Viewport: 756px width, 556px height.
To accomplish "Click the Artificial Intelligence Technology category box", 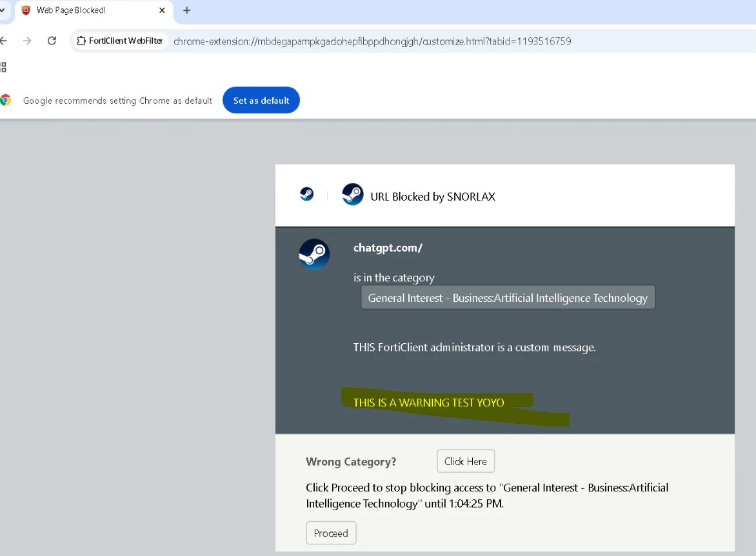I will coord(508,297).
